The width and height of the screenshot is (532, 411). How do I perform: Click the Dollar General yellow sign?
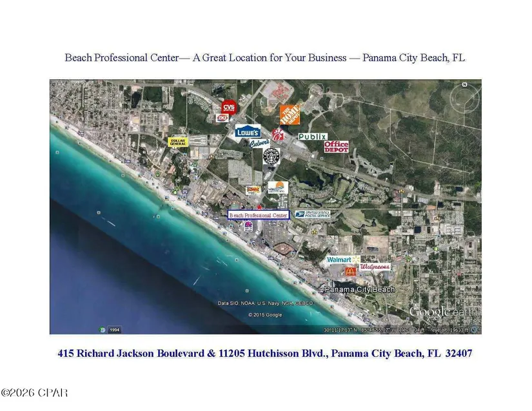coord(178,141)
